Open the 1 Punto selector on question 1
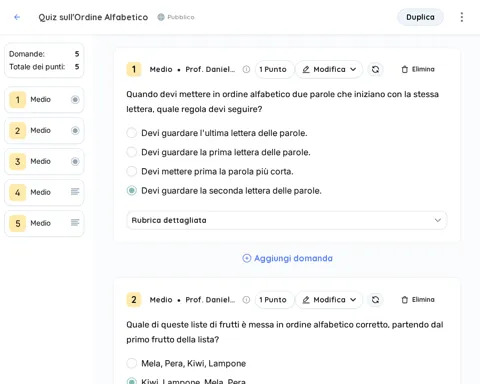 click(274, 69)
